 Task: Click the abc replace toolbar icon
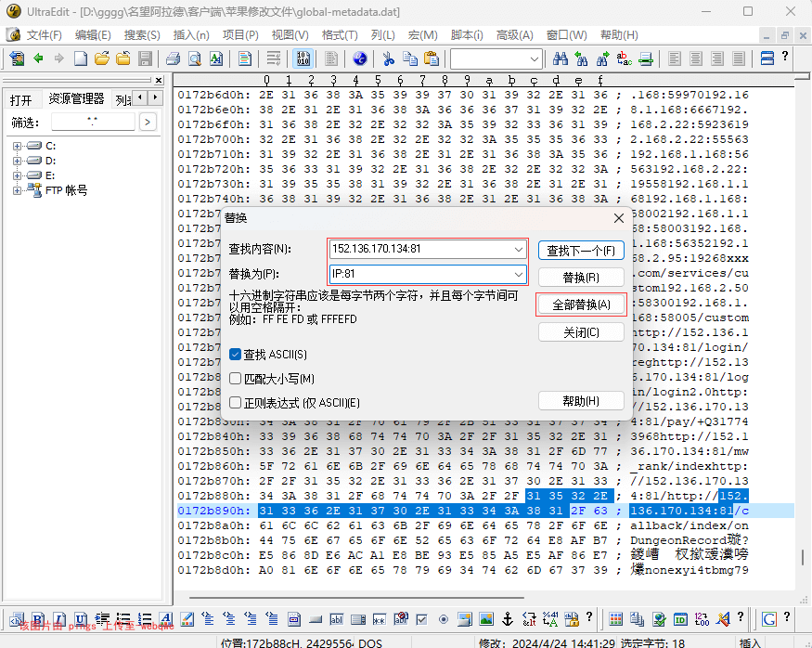[624, 58]
